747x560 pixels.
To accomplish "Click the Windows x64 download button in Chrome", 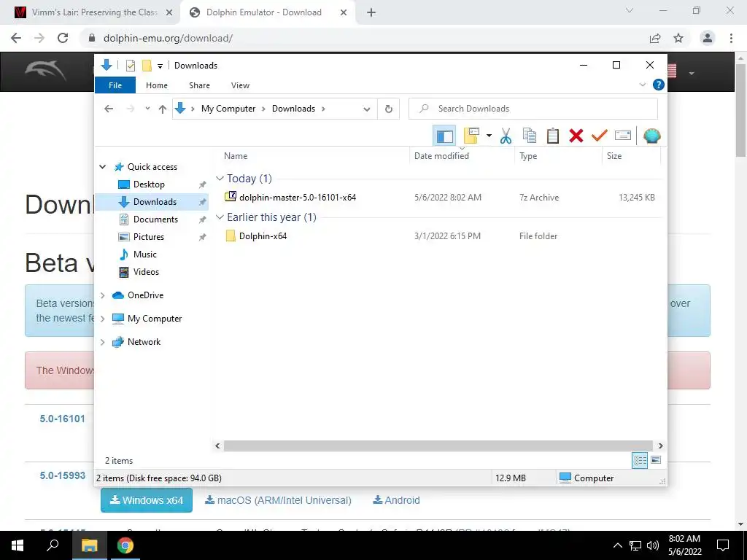I will 146,500.
